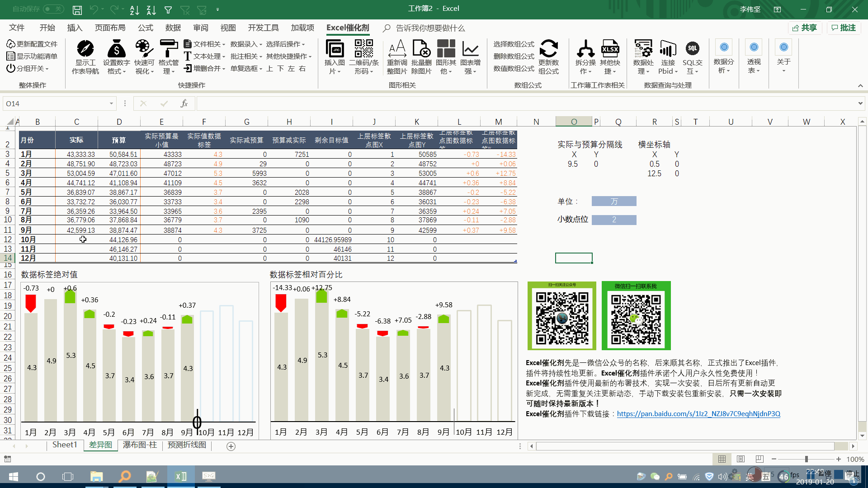Open the 文件相关 dropdown menu
Screen dimensions: 868x488
coord(204,44)
